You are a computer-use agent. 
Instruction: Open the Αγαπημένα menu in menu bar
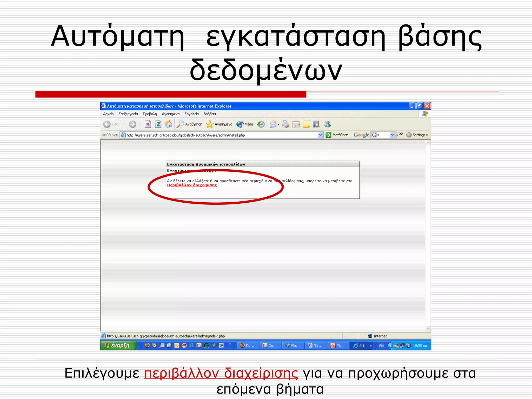(171, 114)
